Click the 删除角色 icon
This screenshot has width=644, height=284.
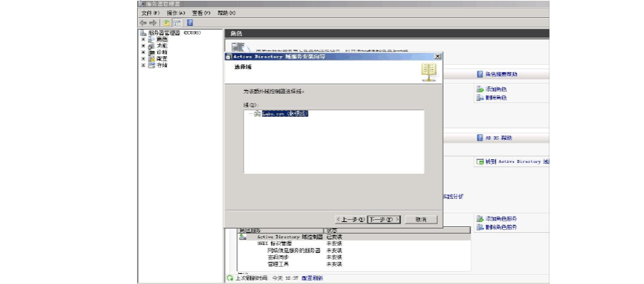tap(480, 98)
